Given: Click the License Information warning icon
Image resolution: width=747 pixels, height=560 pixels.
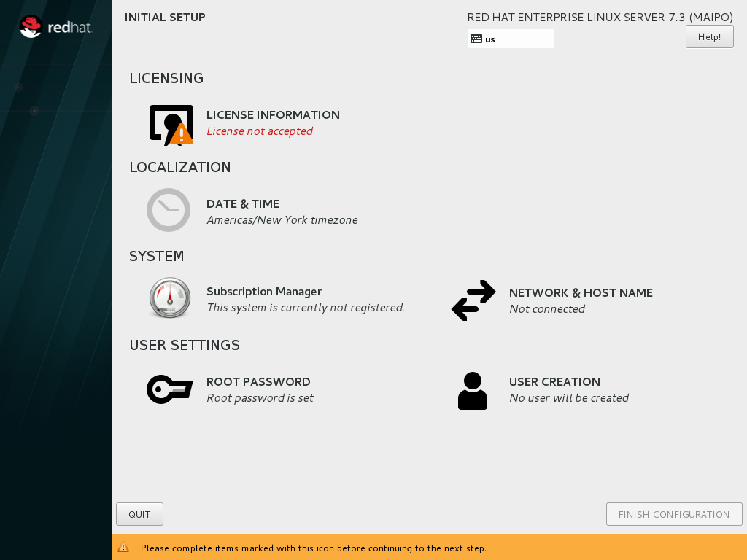Looking at the screenshot, I should coord(171,124).
